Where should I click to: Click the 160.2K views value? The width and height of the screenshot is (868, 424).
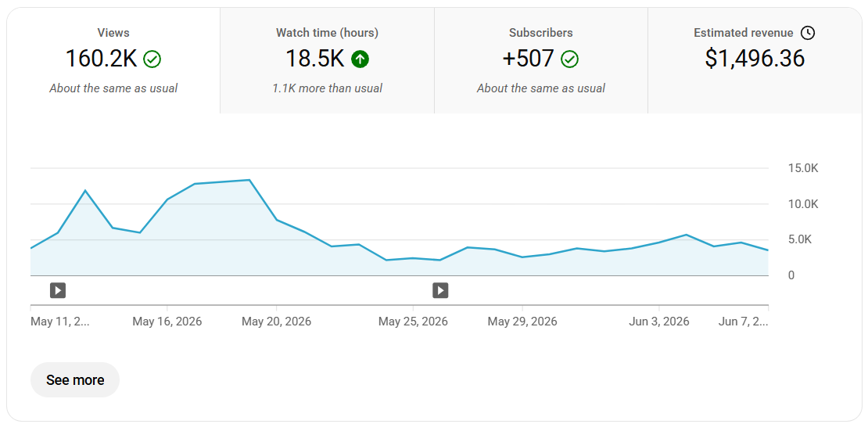click(x=102, y=59)
